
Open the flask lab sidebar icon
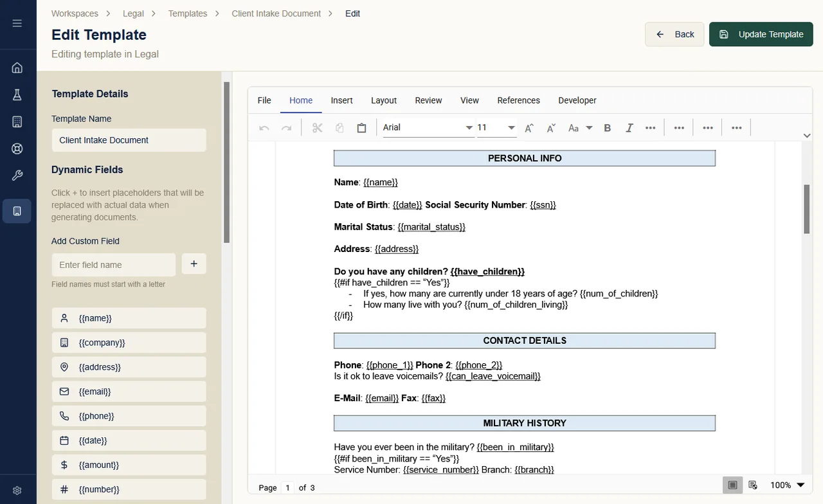coord(17,95)
